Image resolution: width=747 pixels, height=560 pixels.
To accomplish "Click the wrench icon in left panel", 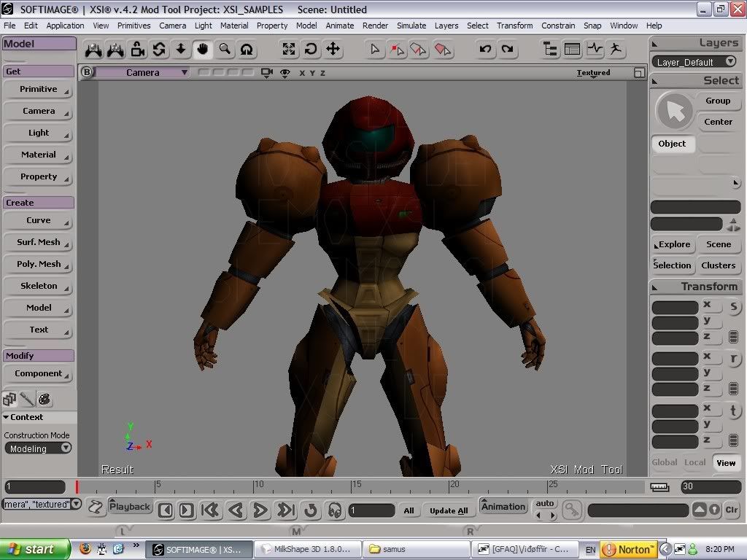I will pyautogui.click(x=27, y=399).
